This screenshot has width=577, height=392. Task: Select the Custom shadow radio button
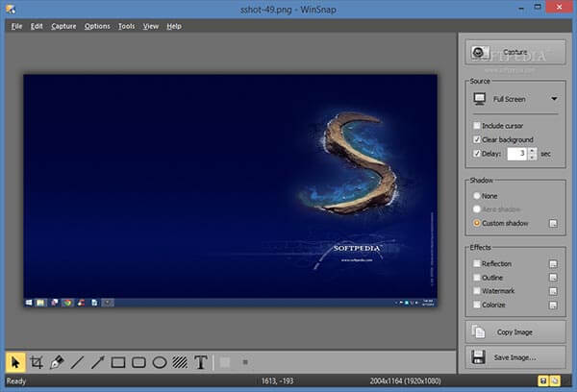(477, 223)
